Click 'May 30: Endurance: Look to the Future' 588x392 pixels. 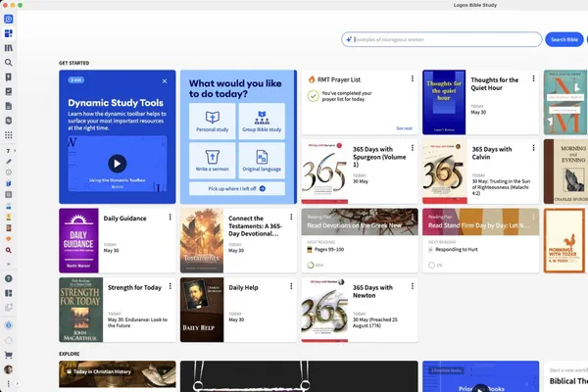(x=137, y=322)
